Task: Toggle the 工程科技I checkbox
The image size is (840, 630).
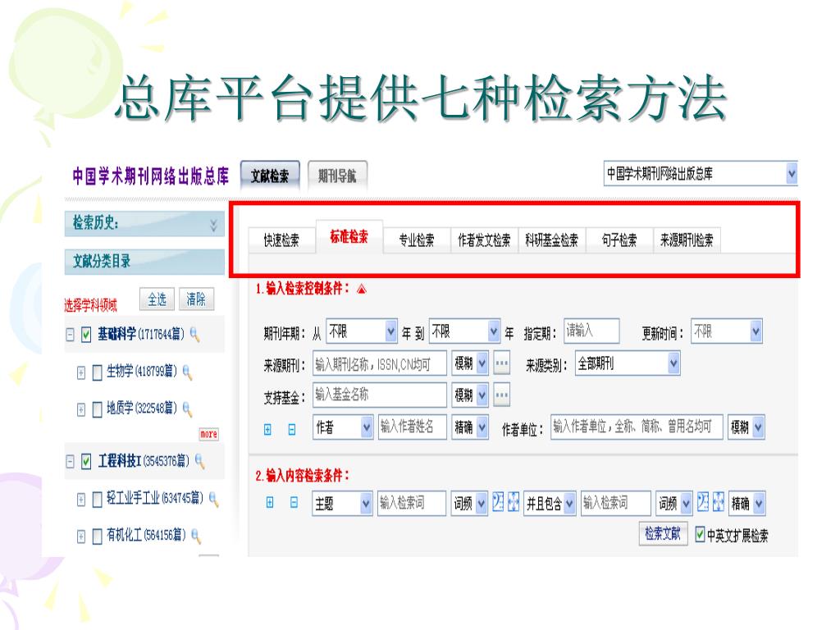Action: point(86,461)
